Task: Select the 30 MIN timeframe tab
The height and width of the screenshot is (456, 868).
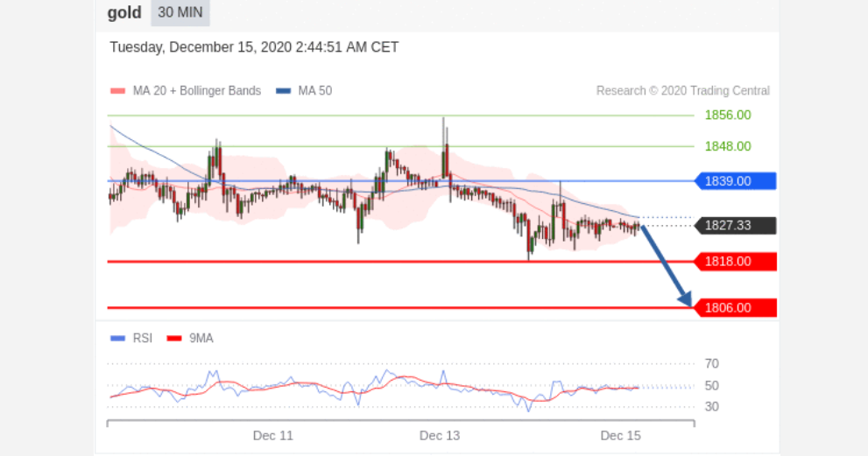Action: point(180,13)
